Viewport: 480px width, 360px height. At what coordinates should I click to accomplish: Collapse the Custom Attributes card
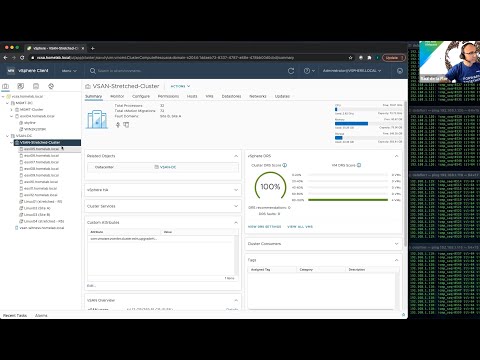click(236, 222)
